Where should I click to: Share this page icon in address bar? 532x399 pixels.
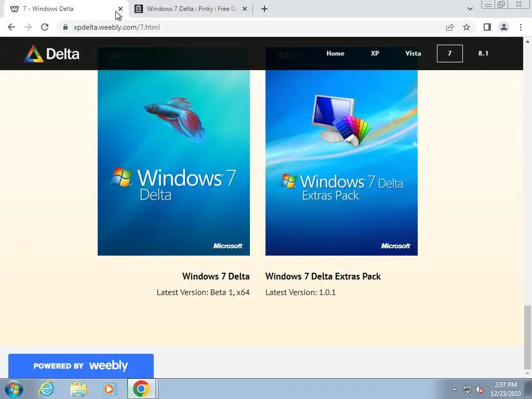click(450, 27)
